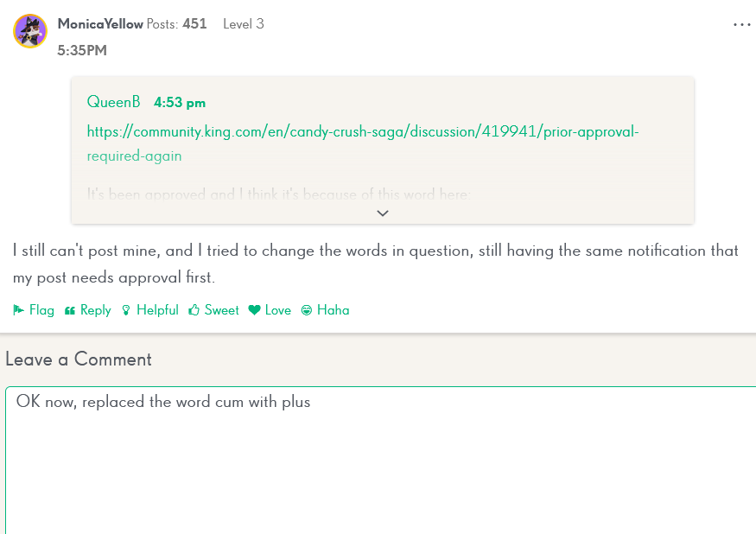Viewport: 756px width, 534px height.
Task: Click the Reply text label
Action: 95,309
